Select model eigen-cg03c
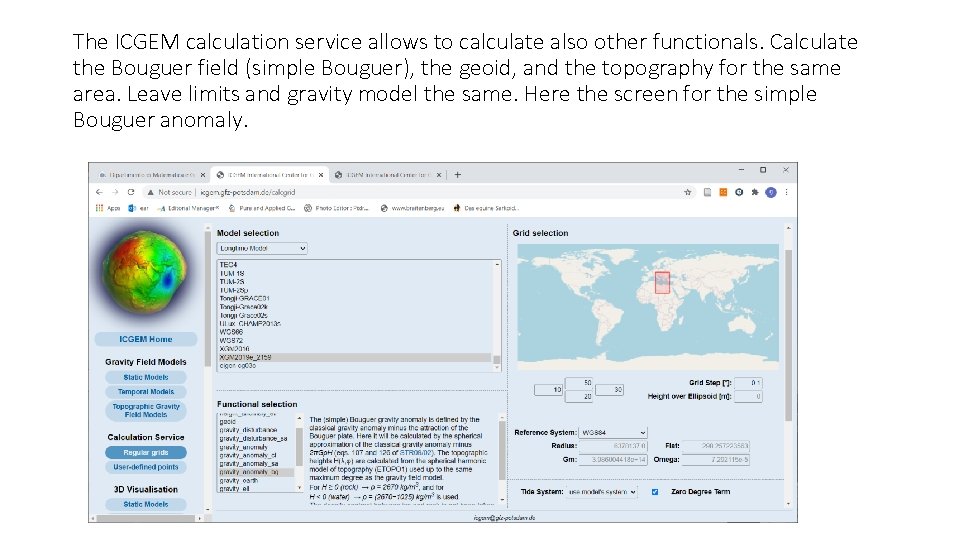960x540 pixels. point(238,366)
